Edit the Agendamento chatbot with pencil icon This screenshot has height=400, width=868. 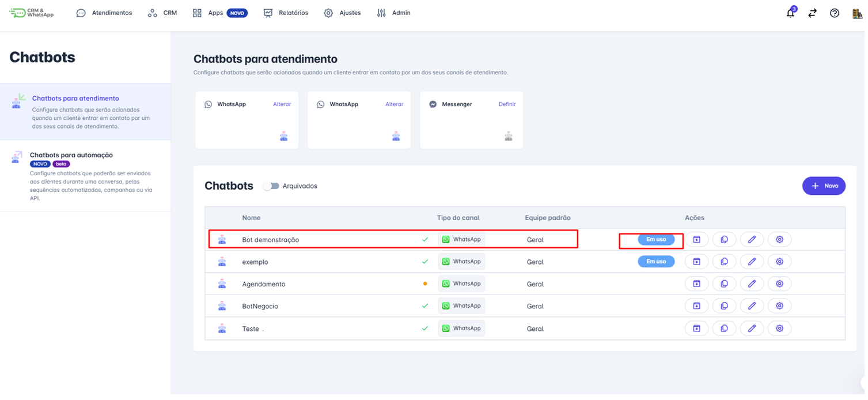tap(752, 284)
